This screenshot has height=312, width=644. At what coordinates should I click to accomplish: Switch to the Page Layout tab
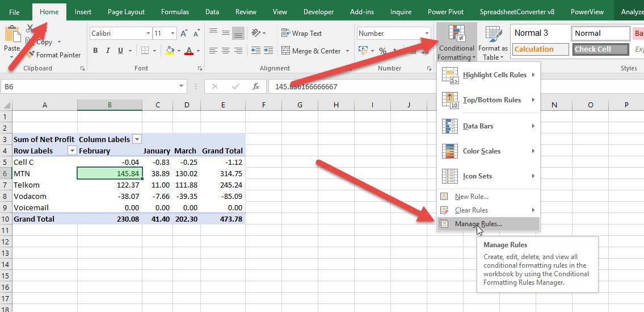[x=126, y=12]
